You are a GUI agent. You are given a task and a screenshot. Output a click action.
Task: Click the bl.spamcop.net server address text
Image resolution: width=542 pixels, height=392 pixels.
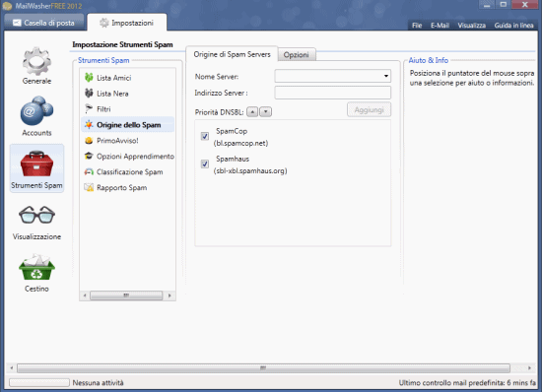pos(240,143)
